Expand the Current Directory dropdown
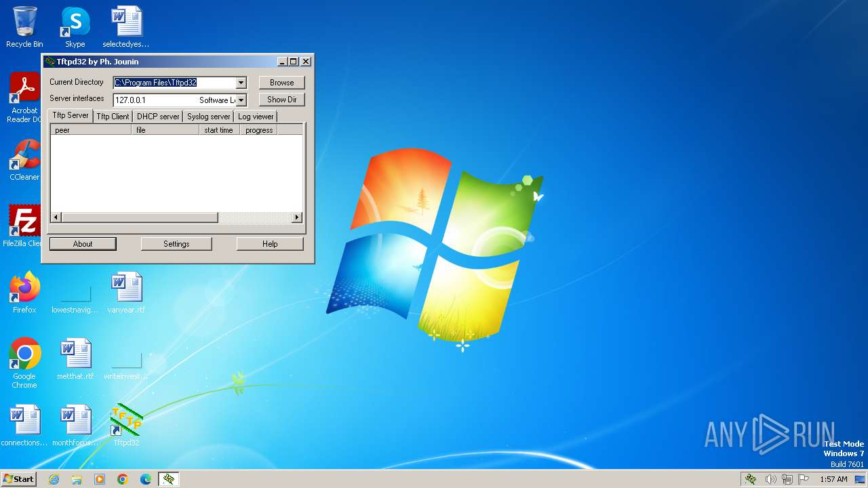This screenshot has height=488, width=868. click(241, 83)
